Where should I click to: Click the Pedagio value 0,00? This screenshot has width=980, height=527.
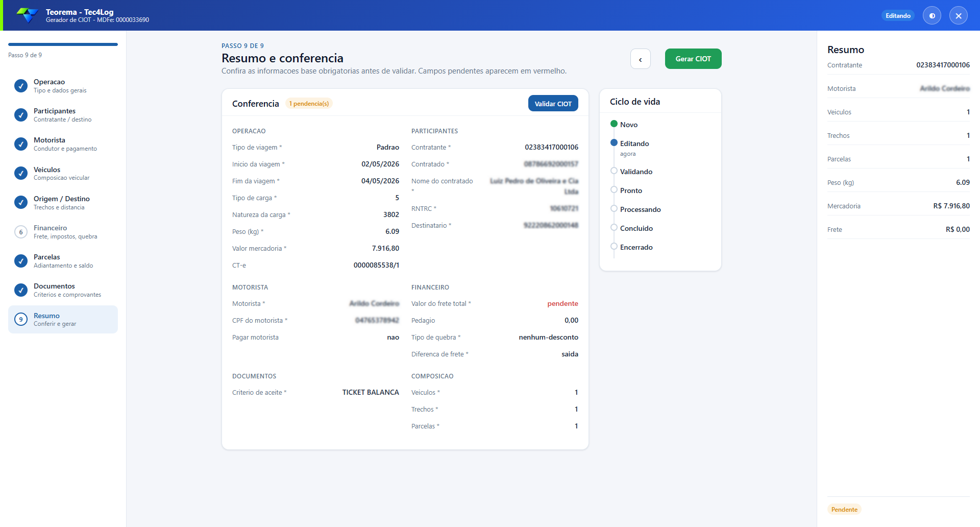[571, 320]
